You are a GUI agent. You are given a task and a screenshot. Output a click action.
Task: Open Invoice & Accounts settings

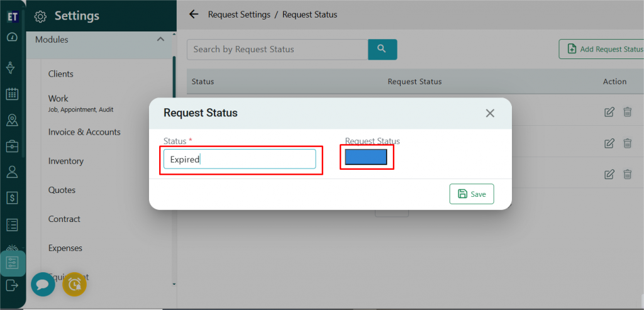click(x=84, y=132)
